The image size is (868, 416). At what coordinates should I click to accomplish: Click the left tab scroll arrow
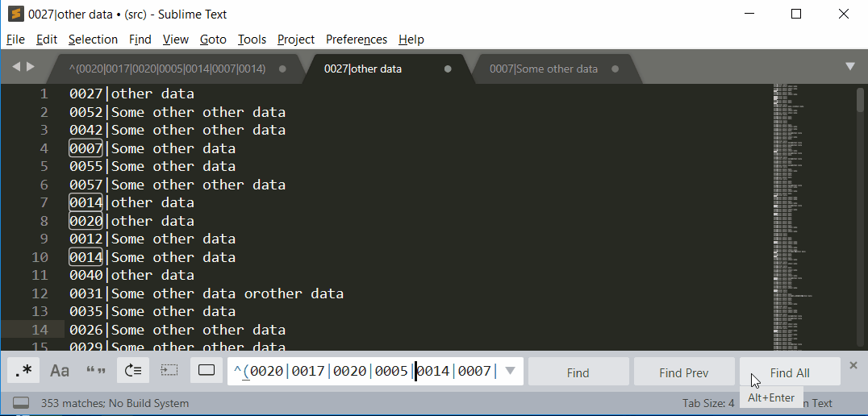pos(16,66)
